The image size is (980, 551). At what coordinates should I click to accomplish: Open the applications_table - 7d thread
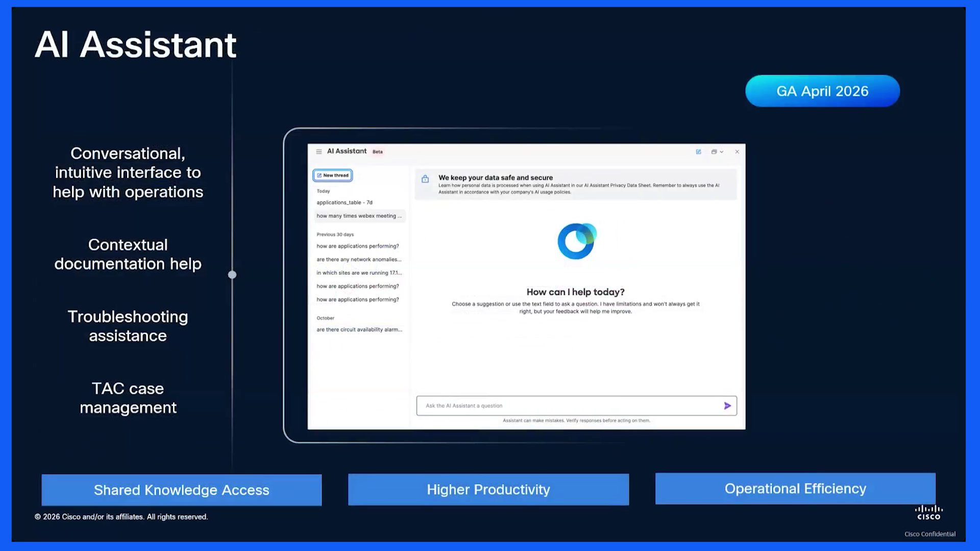(345, 203)
